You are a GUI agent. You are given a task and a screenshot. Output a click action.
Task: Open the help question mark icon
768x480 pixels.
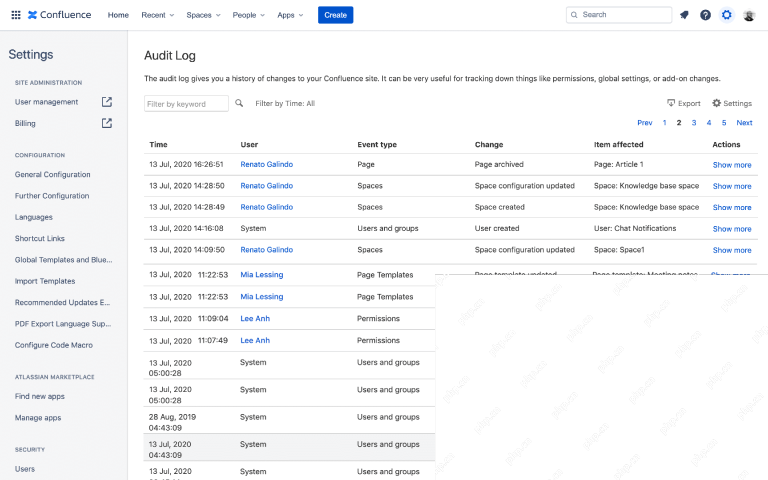click(x=705, y=15)
